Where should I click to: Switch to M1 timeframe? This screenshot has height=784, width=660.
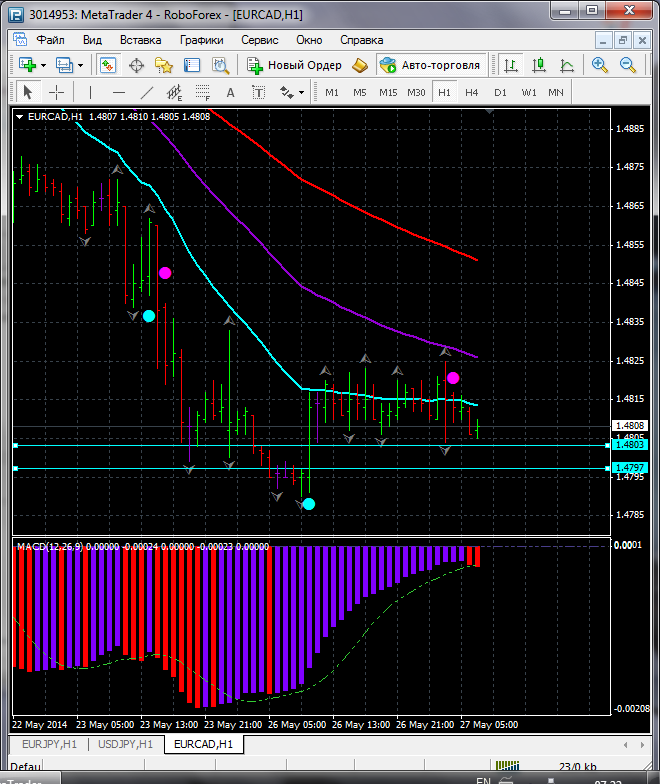tap(332, 92)
